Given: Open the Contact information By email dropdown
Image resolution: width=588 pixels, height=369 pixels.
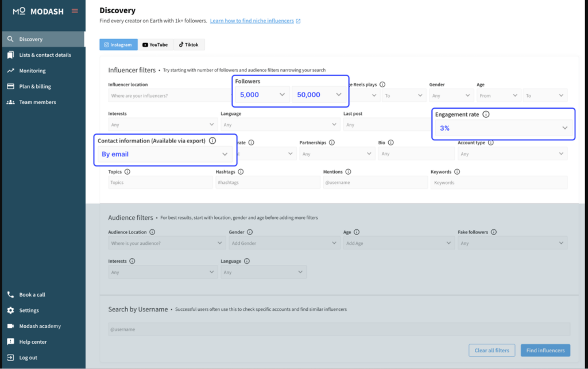Looking at the screenshot, I should coord(165,154).
